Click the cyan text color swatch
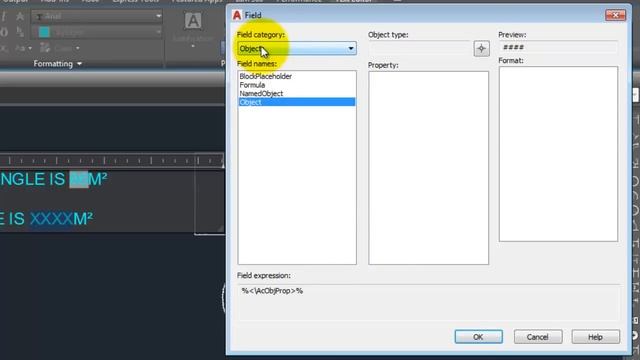640x360 pixels. pyautogui.click(x=44, y=32)
